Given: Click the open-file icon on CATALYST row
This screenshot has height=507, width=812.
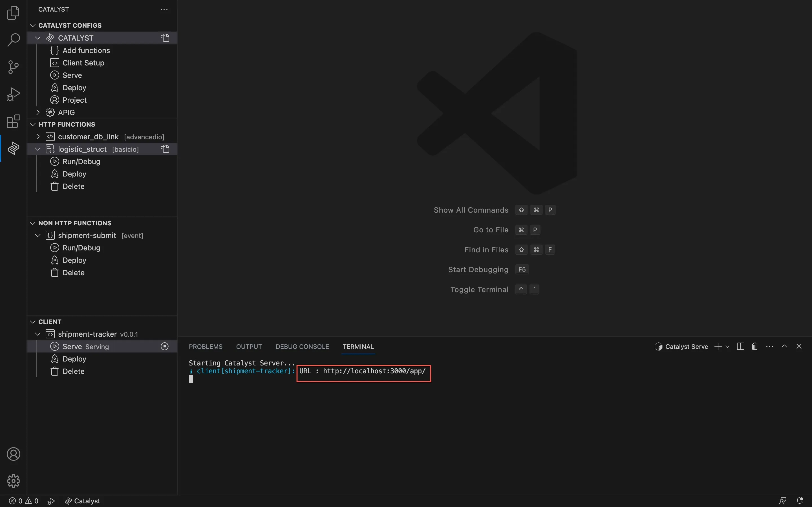Looking at the screenshot, I should tap(165, 38).
